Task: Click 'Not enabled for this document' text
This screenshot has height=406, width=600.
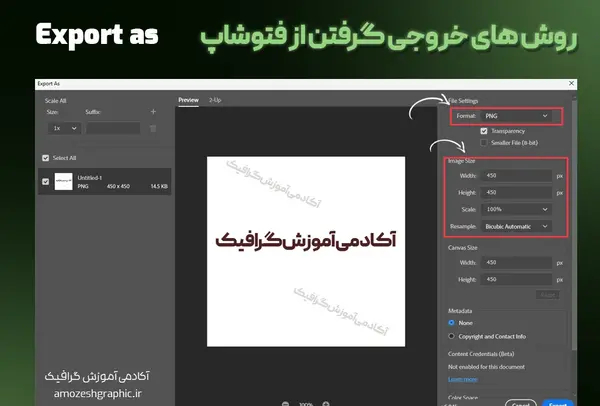Action: 486,367
